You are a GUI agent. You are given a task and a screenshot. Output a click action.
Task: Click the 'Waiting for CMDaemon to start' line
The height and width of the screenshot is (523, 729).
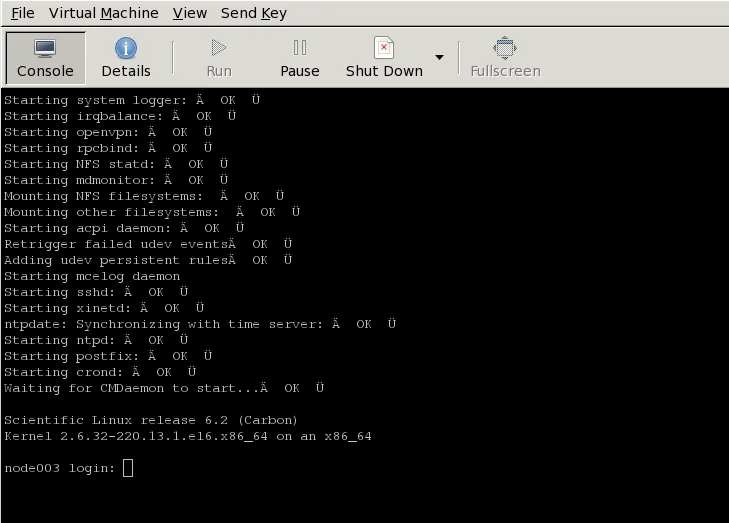[164, 388]
